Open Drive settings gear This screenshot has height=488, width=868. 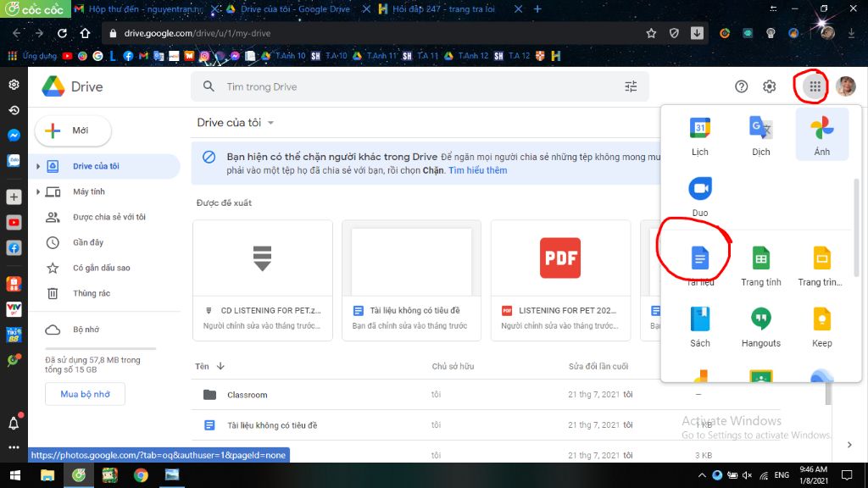(x=769, y=86)
